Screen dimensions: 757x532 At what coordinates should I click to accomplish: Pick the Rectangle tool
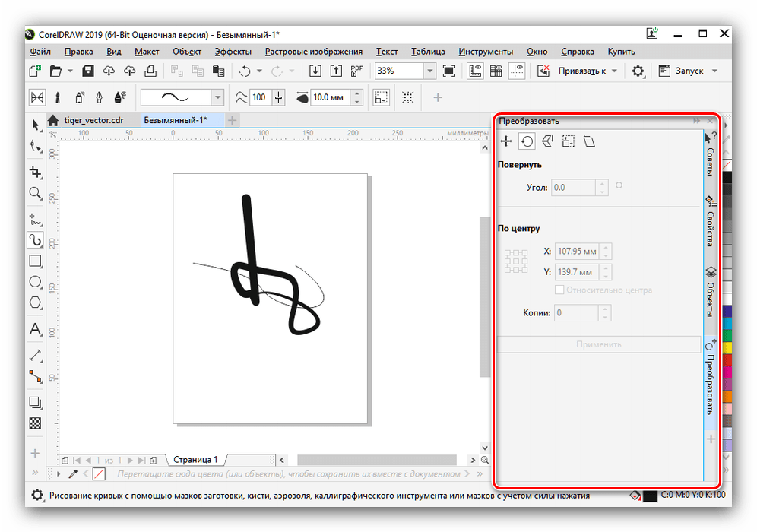tap(35, 261)
